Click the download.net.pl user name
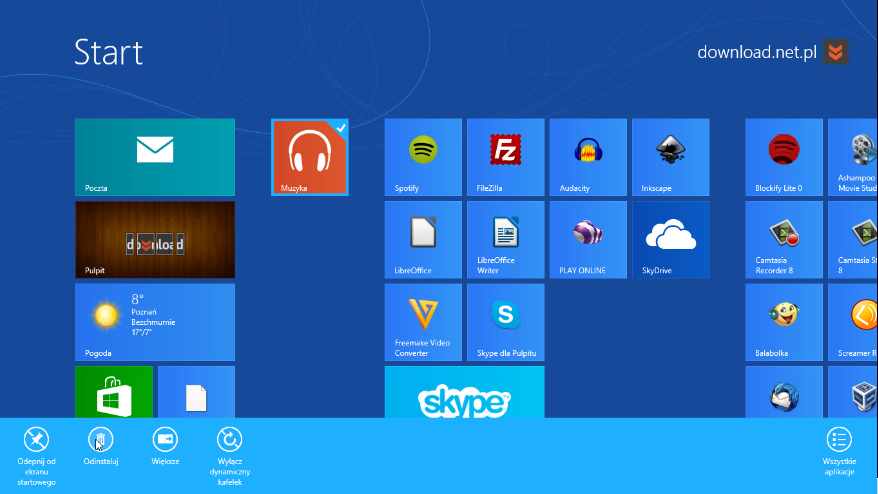This screenshot has width=878, height=494. click(x=757, y=52)
